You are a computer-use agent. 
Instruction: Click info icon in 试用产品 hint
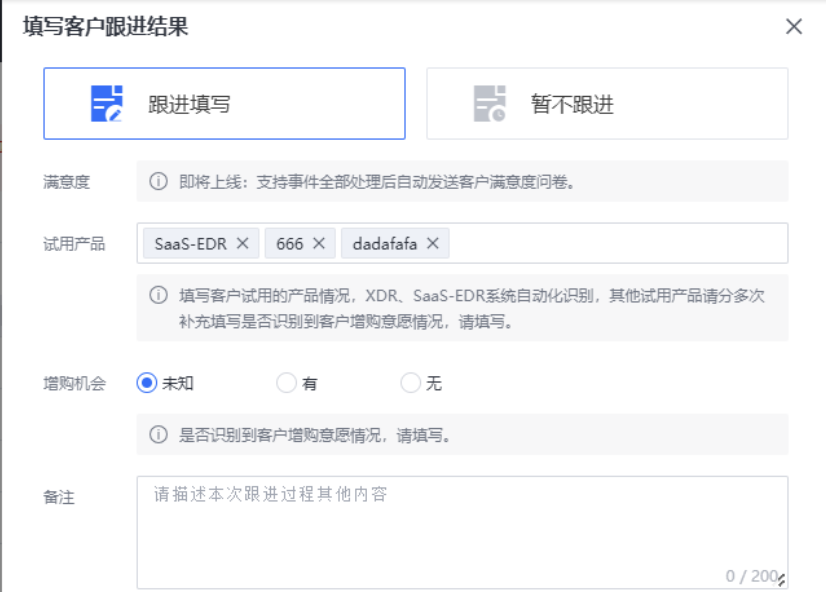point(158,295)
